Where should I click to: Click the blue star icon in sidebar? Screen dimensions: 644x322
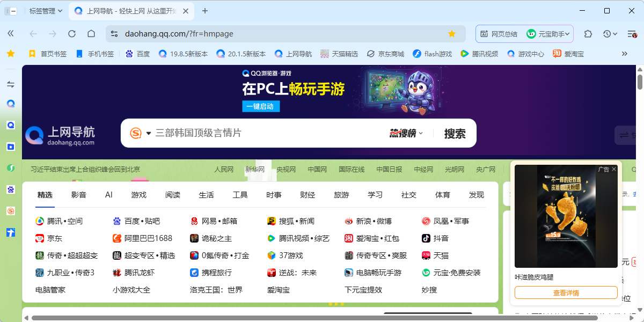click(11, 147)
